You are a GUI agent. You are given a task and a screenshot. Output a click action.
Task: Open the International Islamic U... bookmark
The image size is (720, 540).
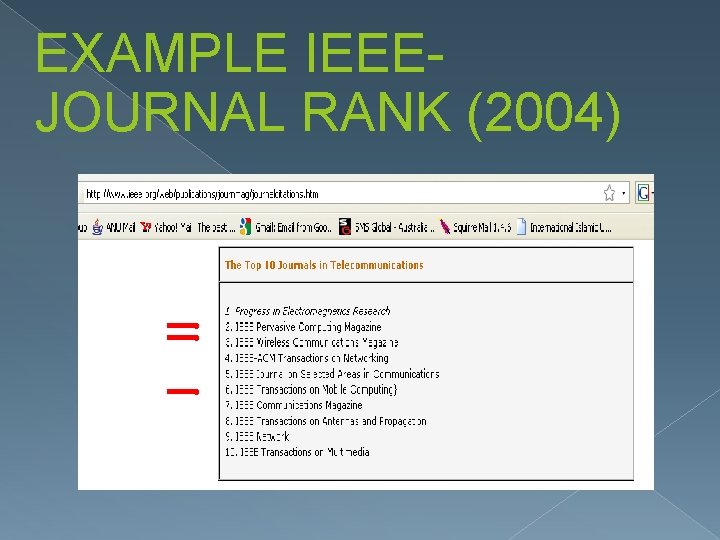coord(564,227)
